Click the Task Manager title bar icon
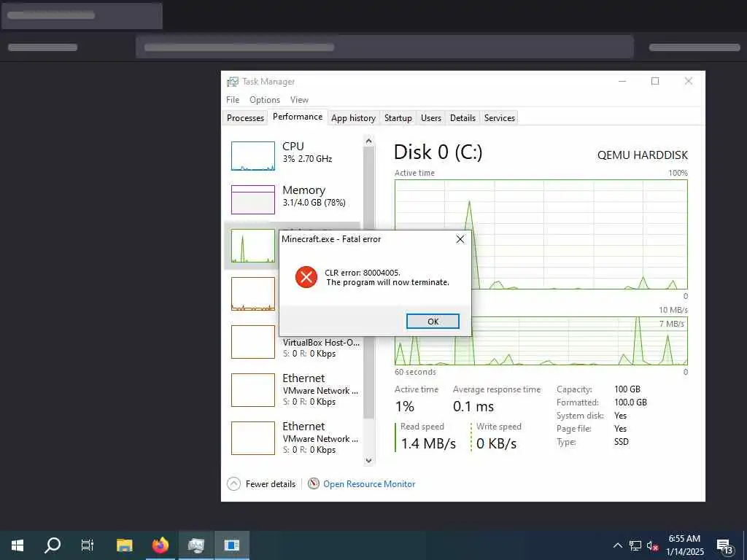Screen dimensions: 747x560 tap(233, 82)
